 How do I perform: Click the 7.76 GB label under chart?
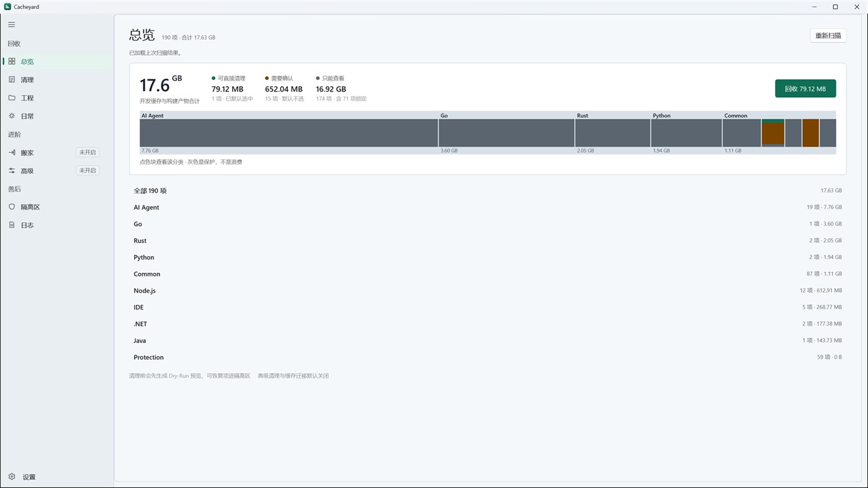(x=150, y=151)
